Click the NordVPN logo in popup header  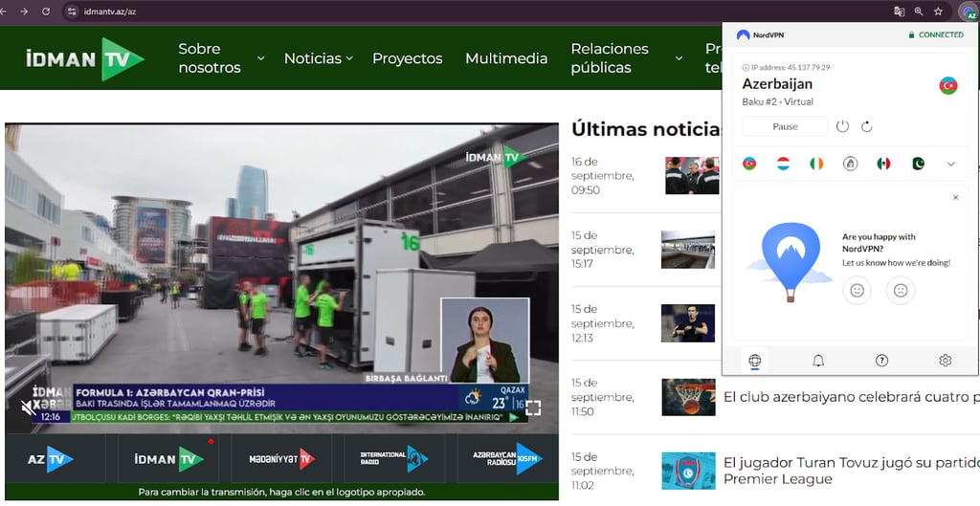pyautogui.click(x=761, y=35)
